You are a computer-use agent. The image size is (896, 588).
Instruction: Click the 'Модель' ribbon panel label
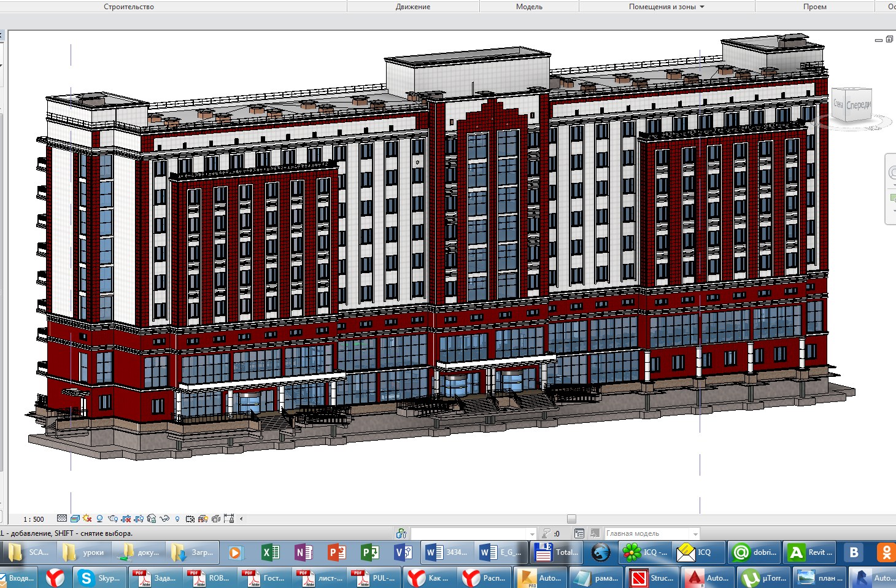pos(529,7)
